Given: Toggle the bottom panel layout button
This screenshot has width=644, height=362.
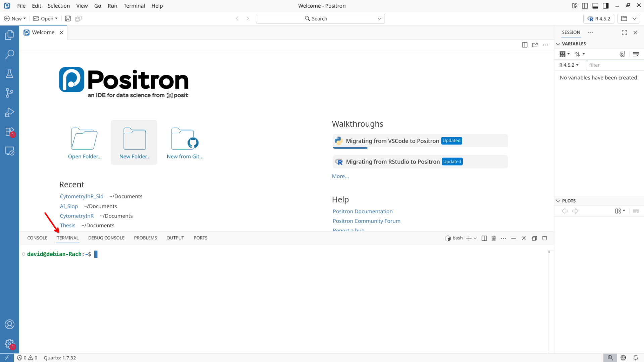Looking at the screenshot, I should 595,6.
